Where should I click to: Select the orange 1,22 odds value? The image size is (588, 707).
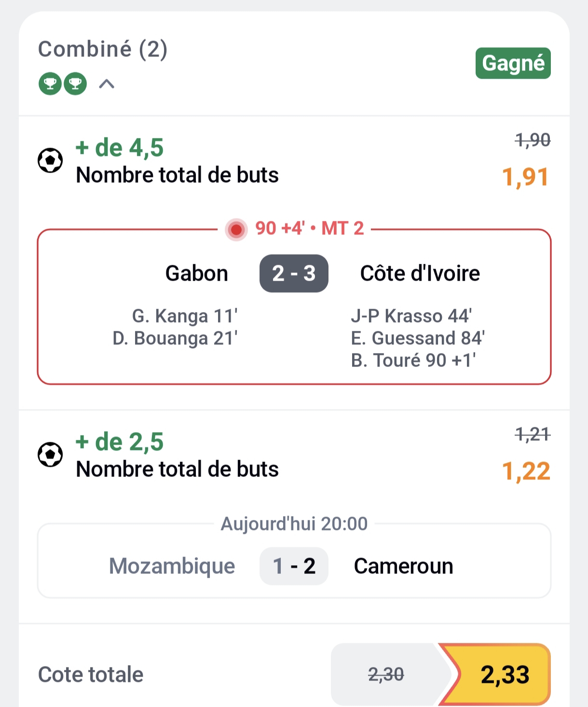pos(526,471)
